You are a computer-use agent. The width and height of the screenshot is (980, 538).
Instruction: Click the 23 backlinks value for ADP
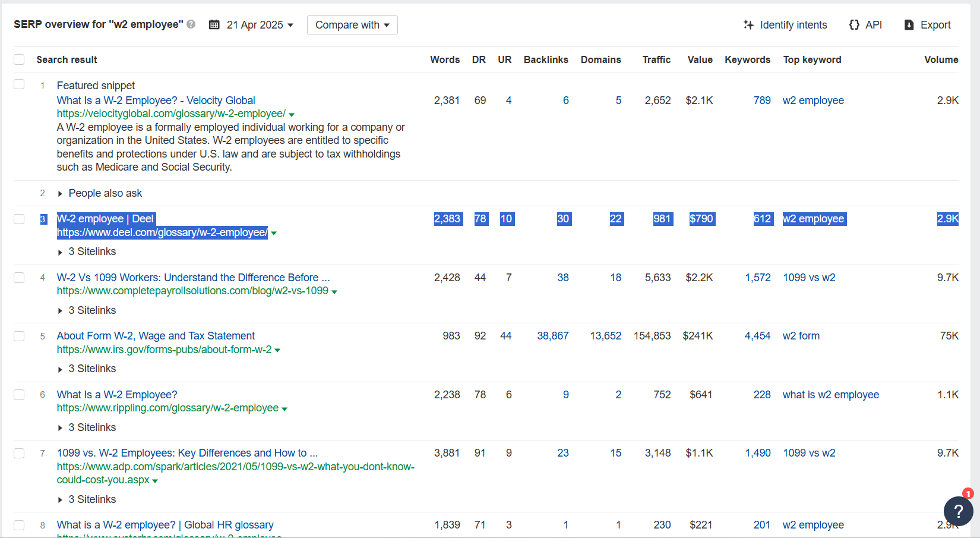coord(563,453)
